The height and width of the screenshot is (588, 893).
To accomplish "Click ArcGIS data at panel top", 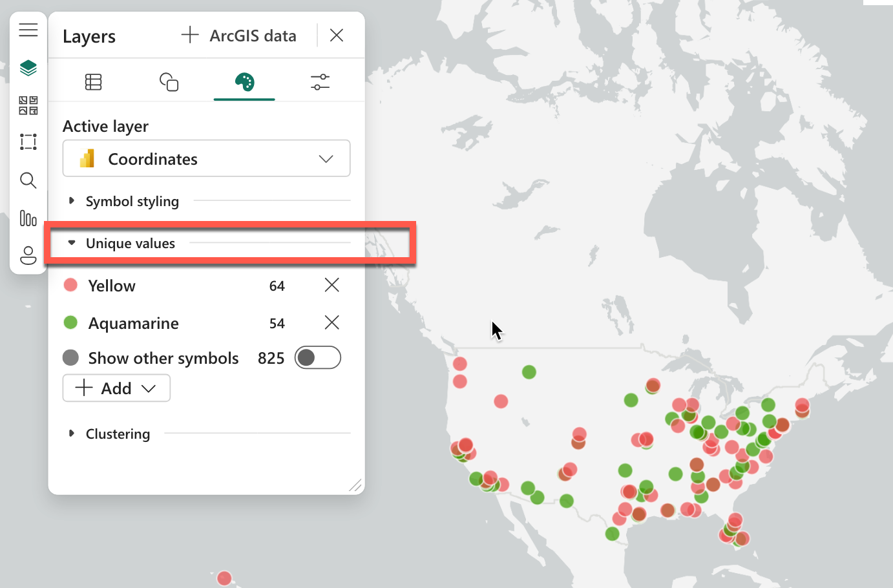I will click(240, 36).
